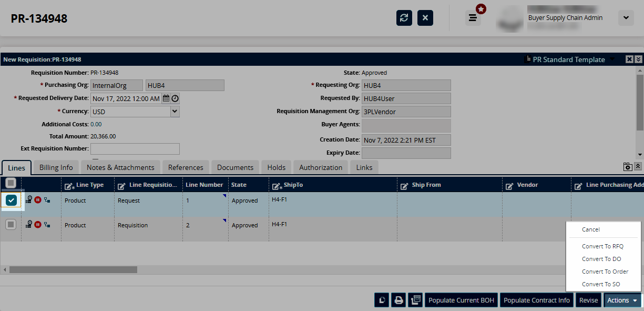The image size is (644, 311).
Task: Click the Ext Requisition Number field
Action: (135, 148)
